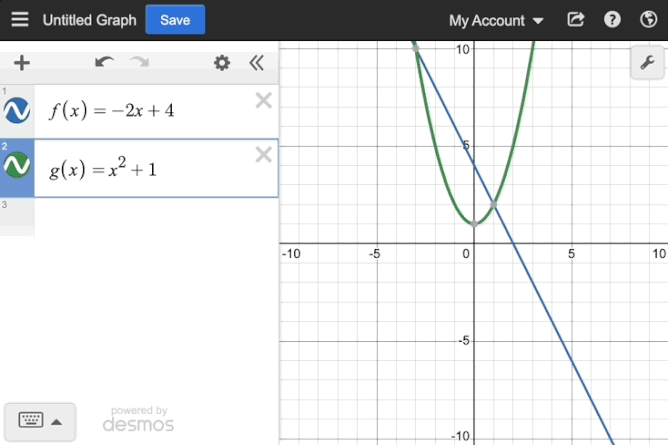Viewport: 668px width, 445px height.
Task: Open the expression list gear settings
Action: tap(222, 63)
